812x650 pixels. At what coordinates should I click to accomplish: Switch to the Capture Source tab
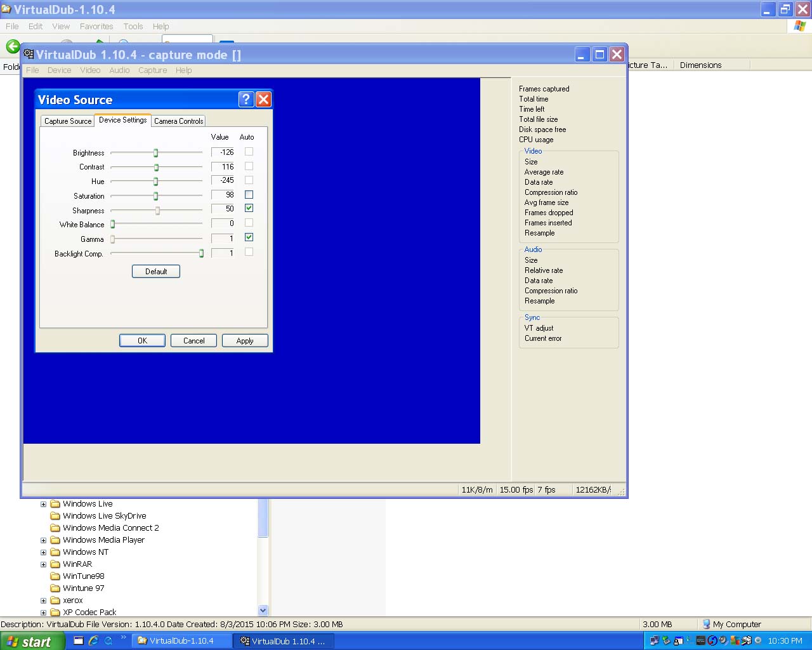coord(68,121)
